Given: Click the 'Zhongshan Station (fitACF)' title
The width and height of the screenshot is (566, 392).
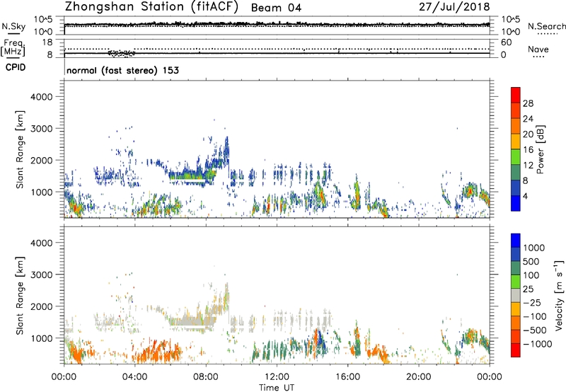Looking at the screenshot, I should pyautogui.click(x=151, y=7).
